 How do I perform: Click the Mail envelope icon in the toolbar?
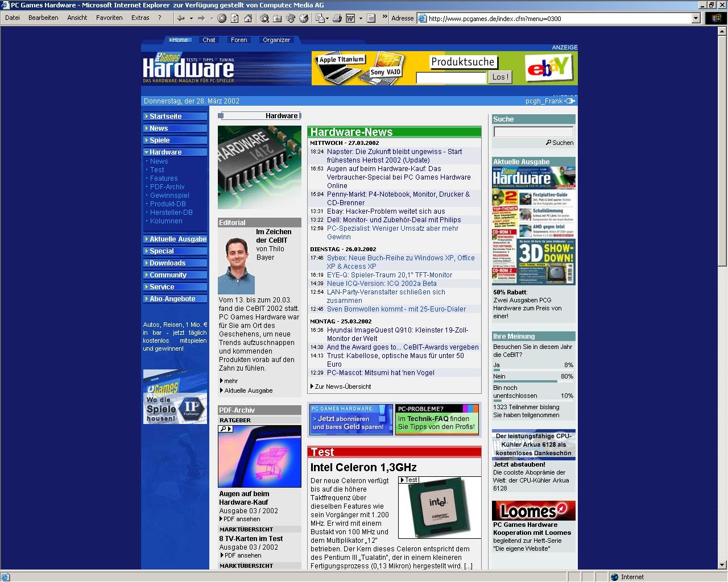[320, 18]
